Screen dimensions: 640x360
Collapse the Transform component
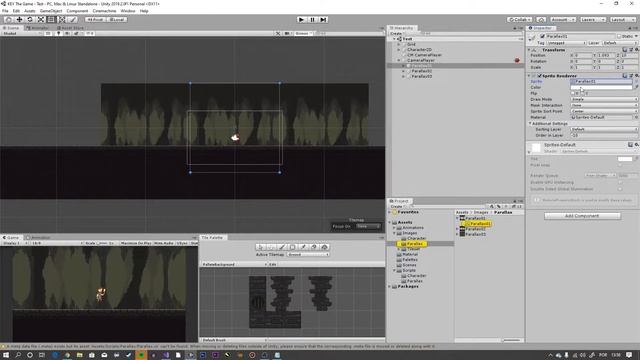point(529,50)
